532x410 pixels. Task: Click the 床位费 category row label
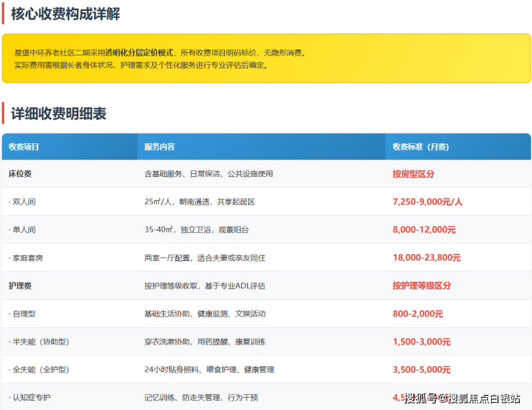coord(20,174)
